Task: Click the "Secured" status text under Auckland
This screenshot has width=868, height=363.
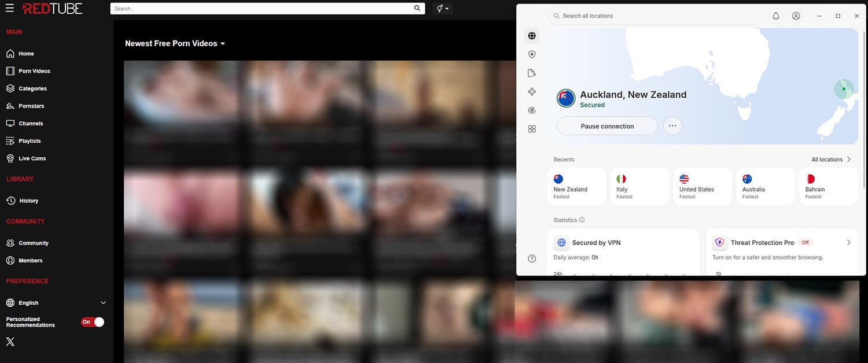Action: tap(592, 105)
